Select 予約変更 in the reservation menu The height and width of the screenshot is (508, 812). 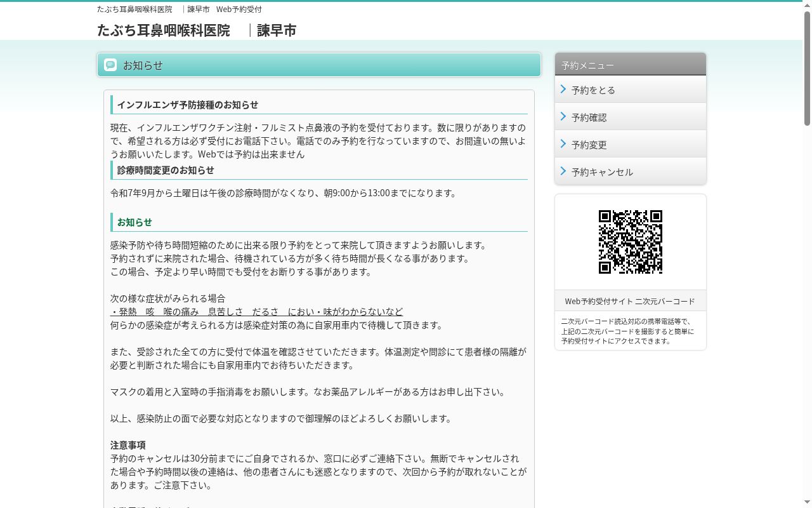(x=631, y=144)
